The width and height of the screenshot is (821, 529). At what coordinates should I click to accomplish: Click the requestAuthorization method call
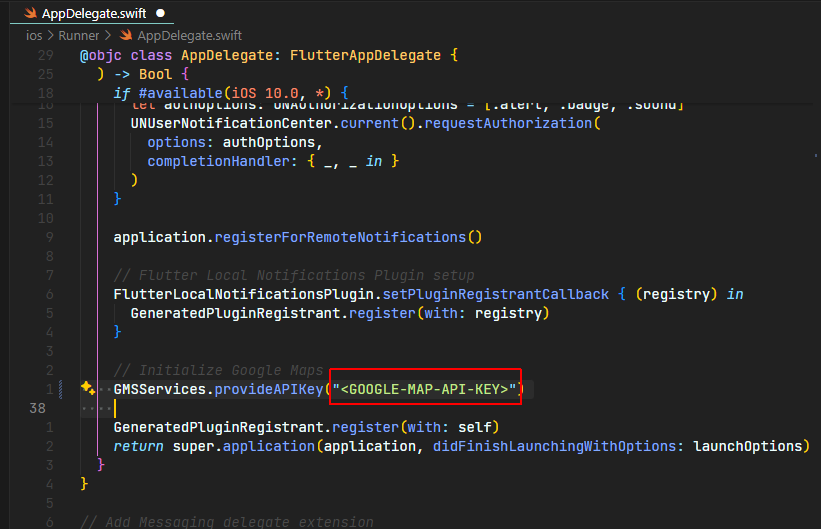(x=508, y=123)
